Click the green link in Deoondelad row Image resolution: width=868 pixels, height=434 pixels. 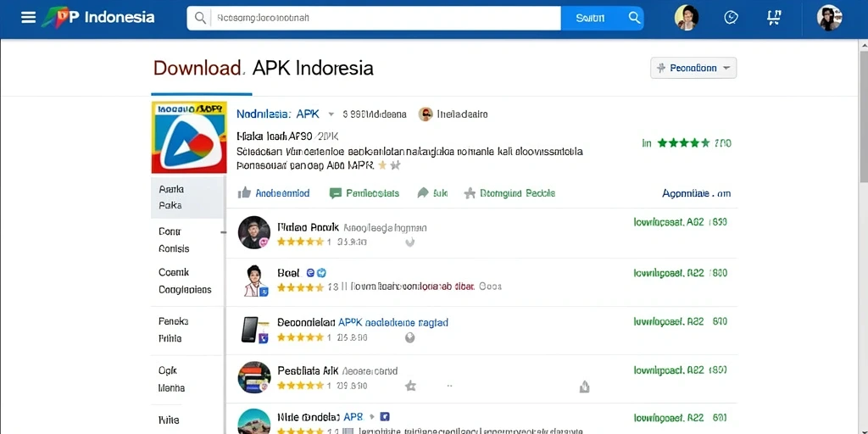(680, 321)
